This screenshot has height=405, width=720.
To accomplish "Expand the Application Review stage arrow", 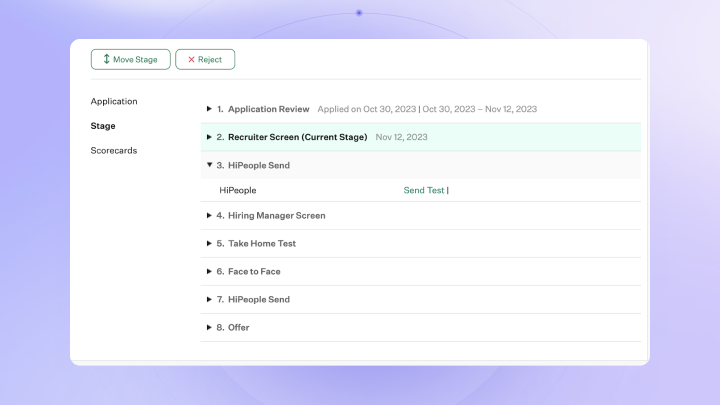I will coord(209,109).
